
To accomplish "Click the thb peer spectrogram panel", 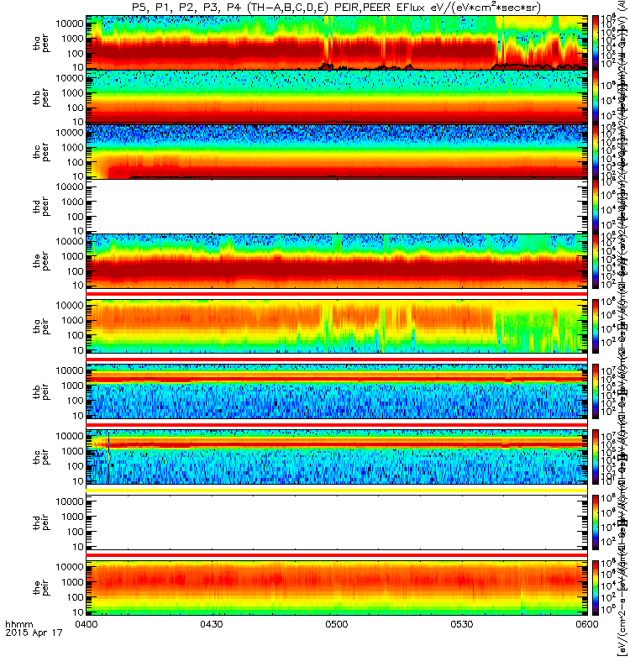I will [337, 97].
